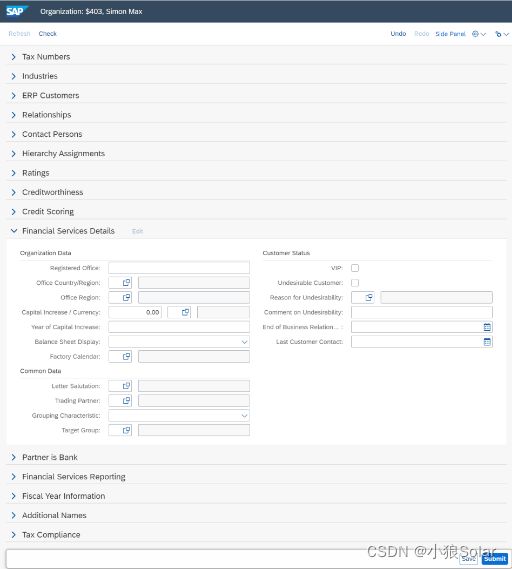The width and height of the screenshot is (512, 569).
Task: Expand the Credit Scoring section
Action: (13, 212)
